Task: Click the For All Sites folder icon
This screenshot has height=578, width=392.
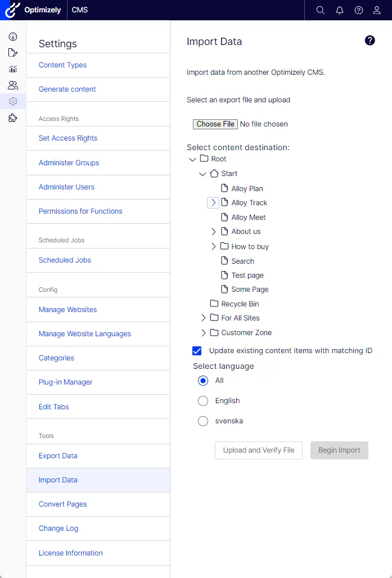Action: point(214,317)
